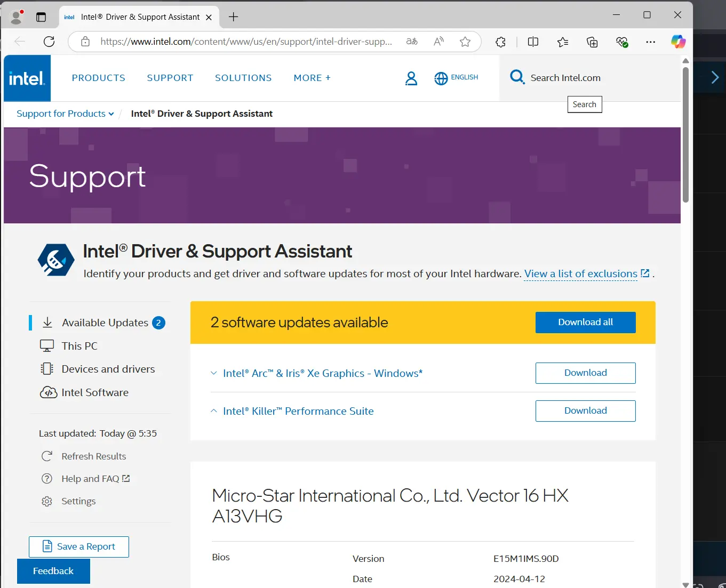Screen dimensions: 726x588
Task: Open Browser essentials heart icon
Action: tap(622, 42)
